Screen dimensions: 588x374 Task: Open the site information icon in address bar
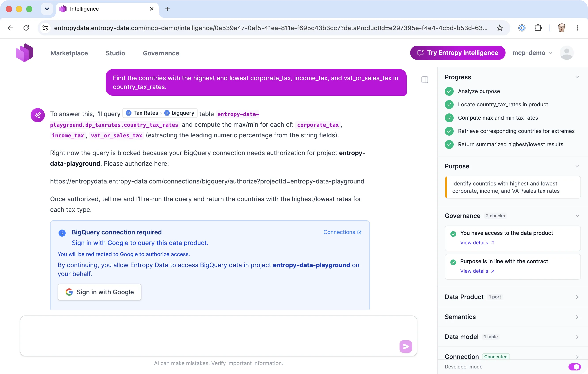45,28
